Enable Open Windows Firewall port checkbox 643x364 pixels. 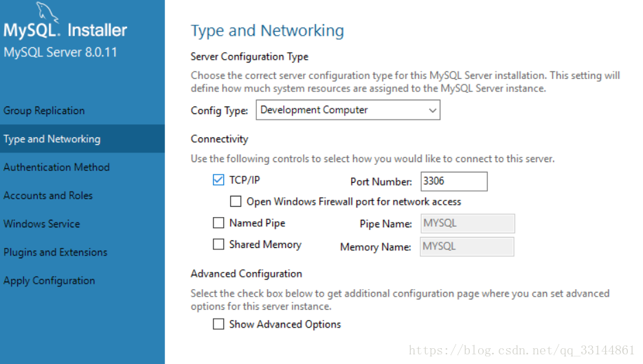[236, 201]
